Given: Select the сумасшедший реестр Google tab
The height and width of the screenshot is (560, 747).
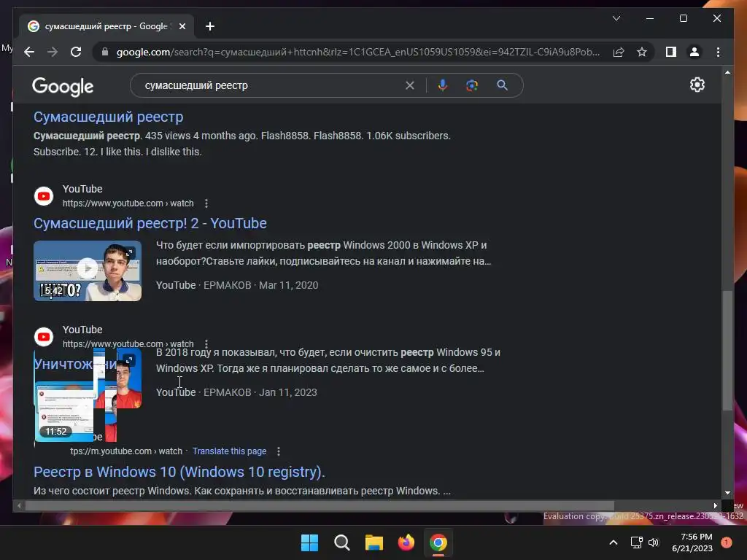Looking at the screenshot, I should pos(107,26).
